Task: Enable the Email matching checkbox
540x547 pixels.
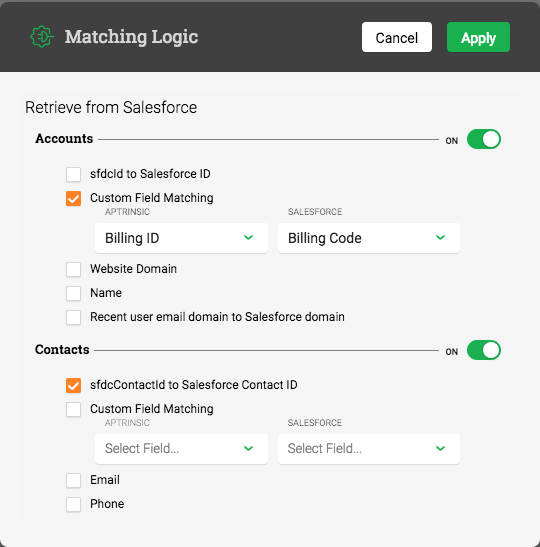Action: point(74,481)
